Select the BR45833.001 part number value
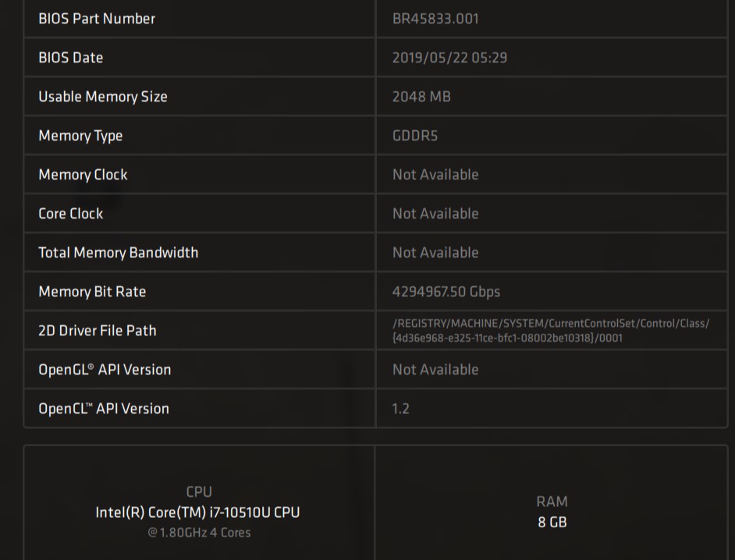Viewport: 735px width, 560px height. point(435,19)
